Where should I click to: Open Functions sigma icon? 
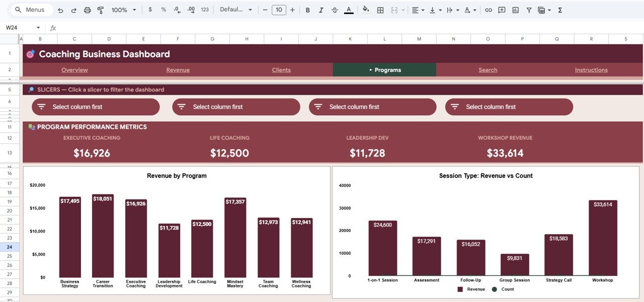(x=560, y=10)
